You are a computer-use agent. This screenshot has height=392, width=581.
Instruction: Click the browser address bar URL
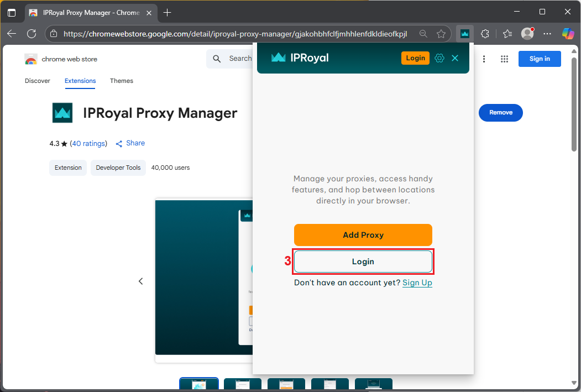tap(235, 34)
